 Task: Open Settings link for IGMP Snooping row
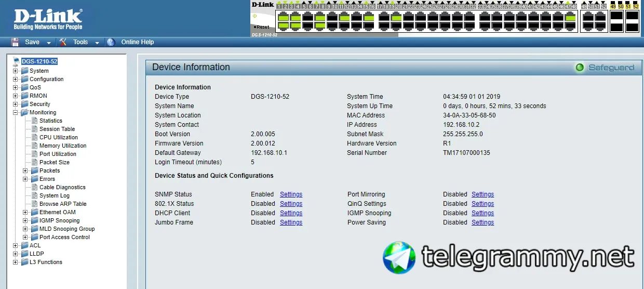(482, 213)
